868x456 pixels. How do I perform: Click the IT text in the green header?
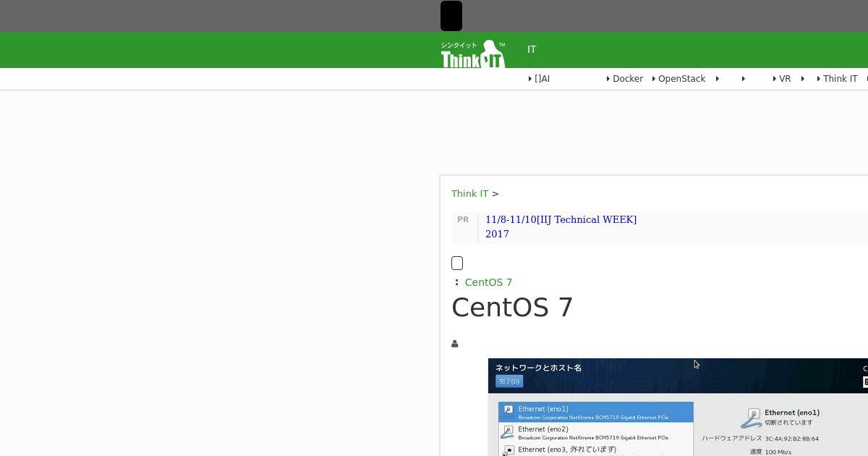coord(532,49)
